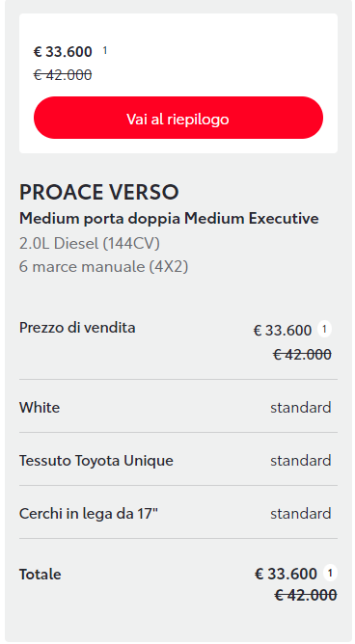This screenshot has height=644, width=355.
Task: Click struck-through € 42.000 under Totale
Action: [x=306, y=594]
